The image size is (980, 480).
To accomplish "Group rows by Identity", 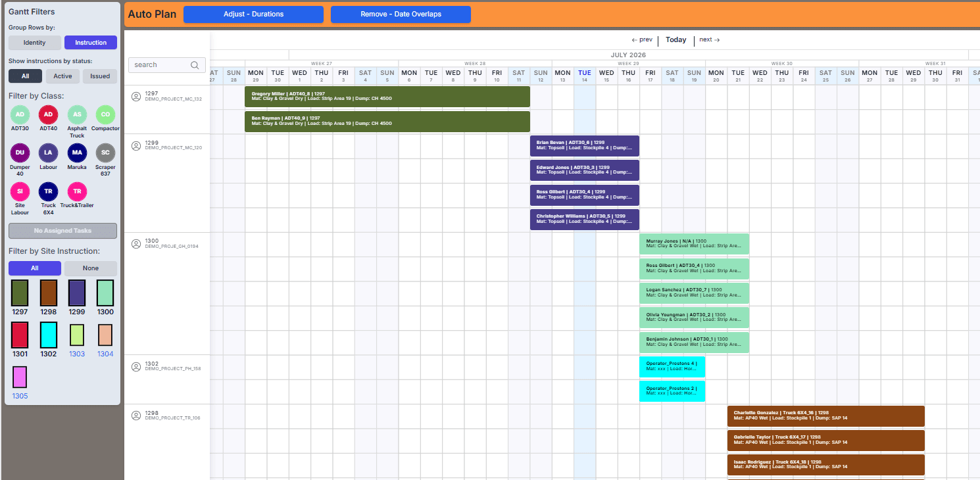I will [35, 43].
